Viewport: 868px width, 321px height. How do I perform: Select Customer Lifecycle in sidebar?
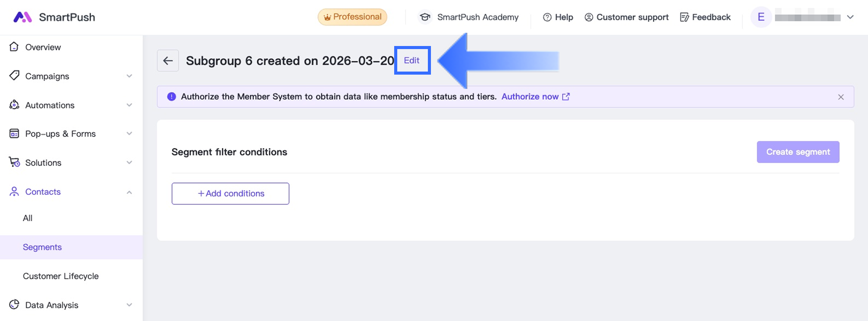(61, 276)
